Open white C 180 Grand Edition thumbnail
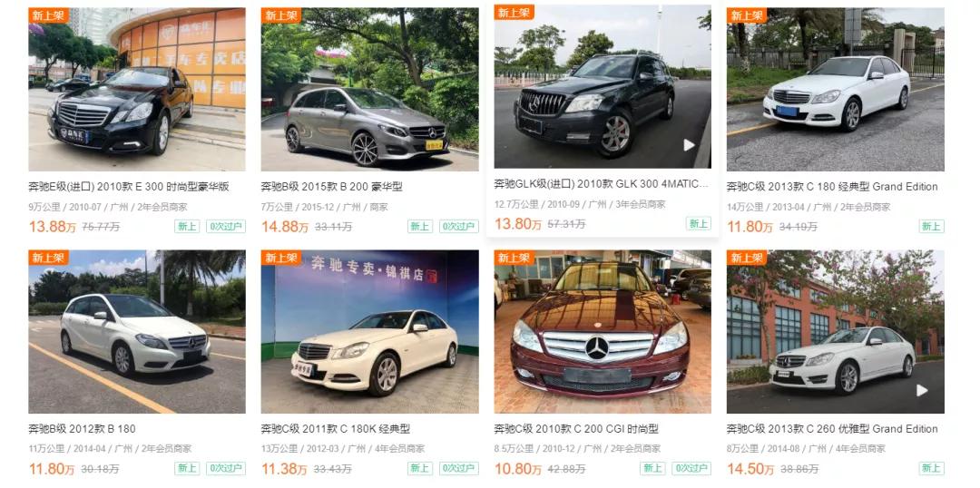 coord(836,90)
